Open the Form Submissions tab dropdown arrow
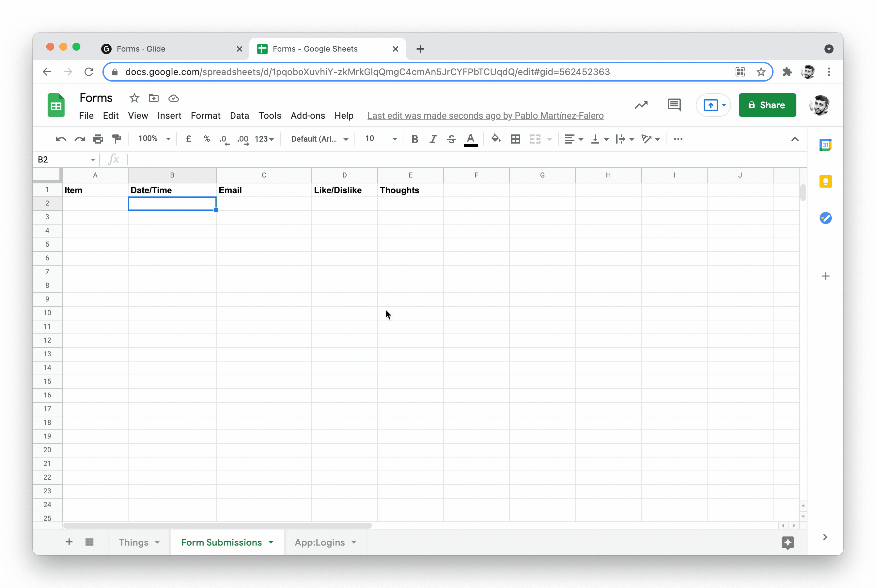This screenshot has width=876, height=588. [271, 542]
